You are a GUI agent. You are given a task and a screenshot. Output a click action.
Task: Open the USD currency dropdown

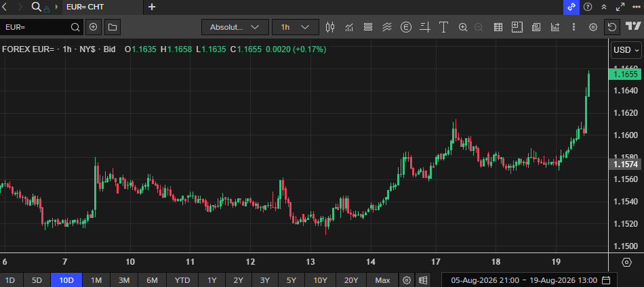(x=626, y=50)
